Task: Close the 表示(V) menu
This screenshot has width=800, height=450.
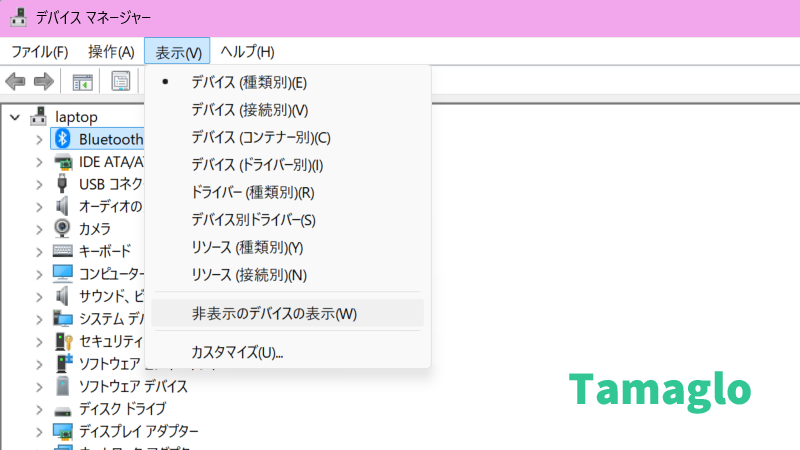Action: click(x=177, y=52)
